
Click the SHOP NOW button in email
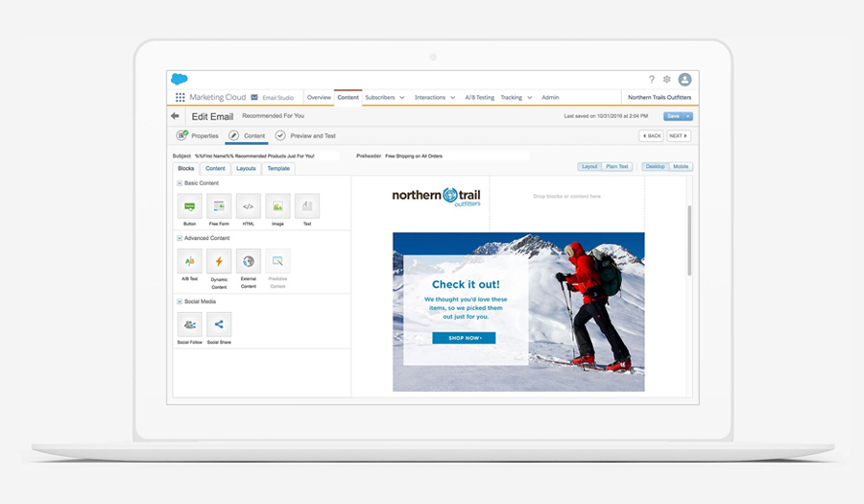464,338
